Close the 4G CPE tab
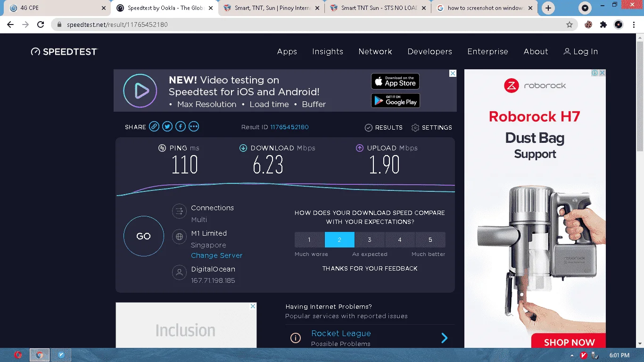Image resolution: width=644 pixels, height=362 pixels. [104, 8]
